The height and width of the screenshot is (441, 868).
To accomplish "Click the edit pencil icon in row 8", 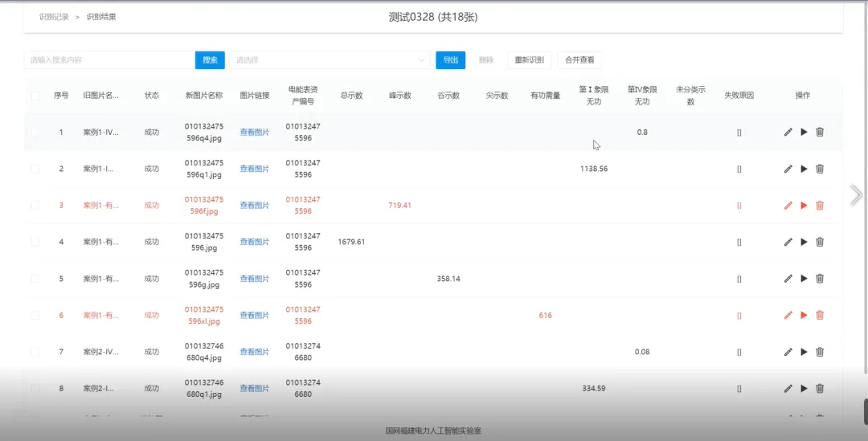I will click(x=788, y=389).
